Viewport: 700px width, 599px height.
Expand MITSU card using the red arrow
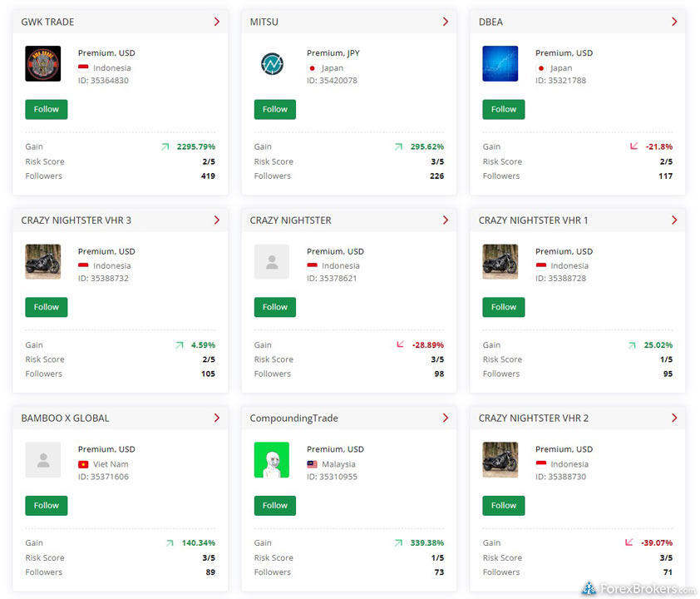click(446, 22)
